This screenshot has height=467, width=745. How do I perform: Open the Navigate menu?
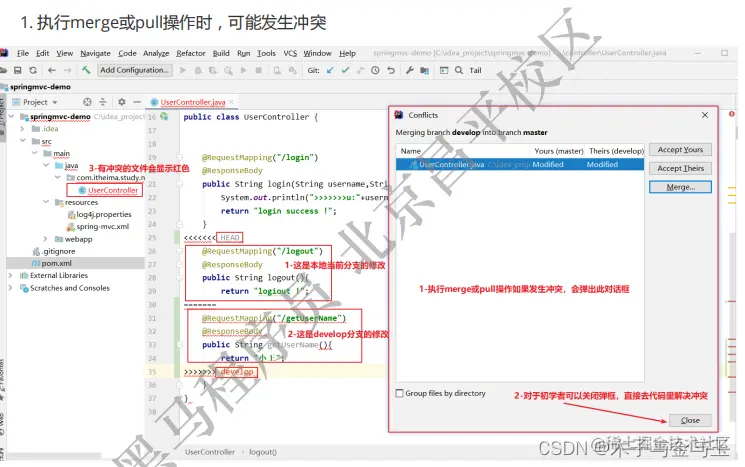click(x=95, y=53)
